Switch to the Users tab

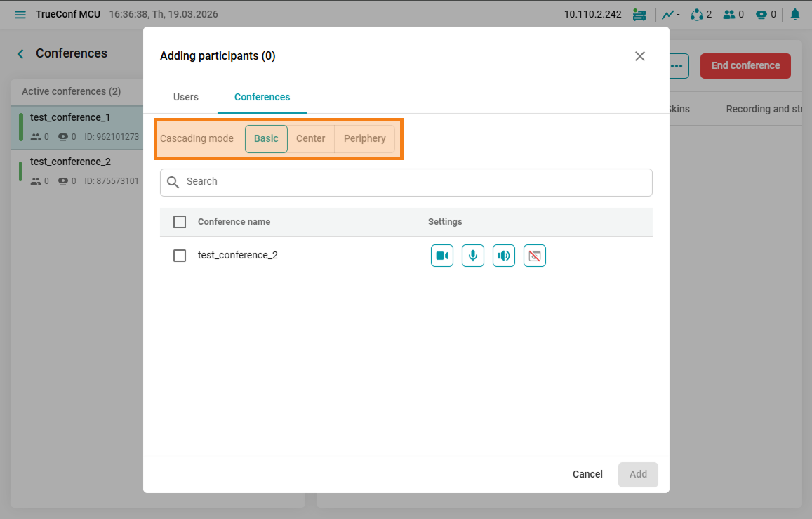pyautogui.click(x=186, y=98)
